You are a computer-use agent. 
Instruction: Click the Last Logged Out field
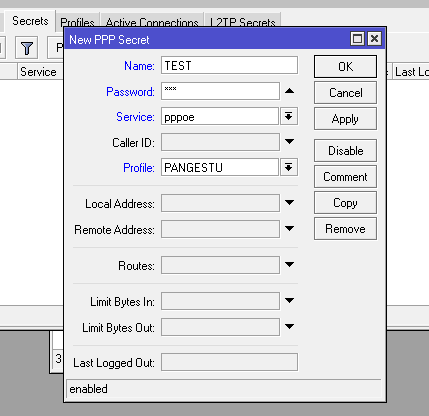[229, 362]
